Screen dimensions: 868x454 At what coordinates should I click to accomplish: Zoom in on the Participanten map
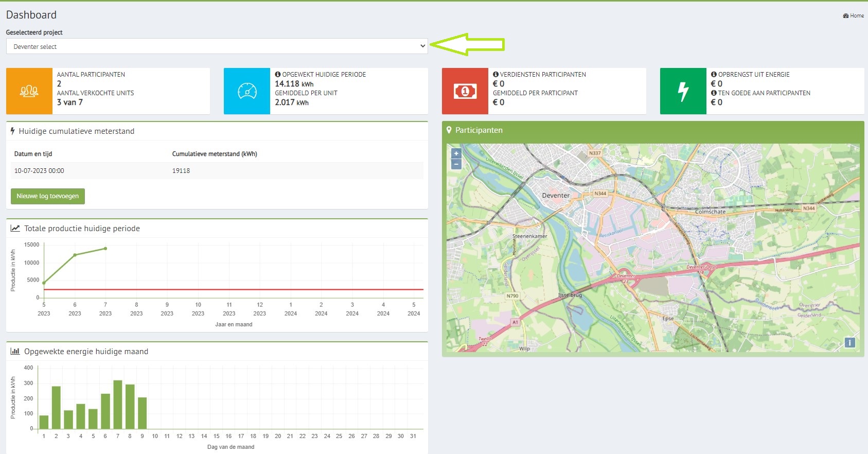456,153
